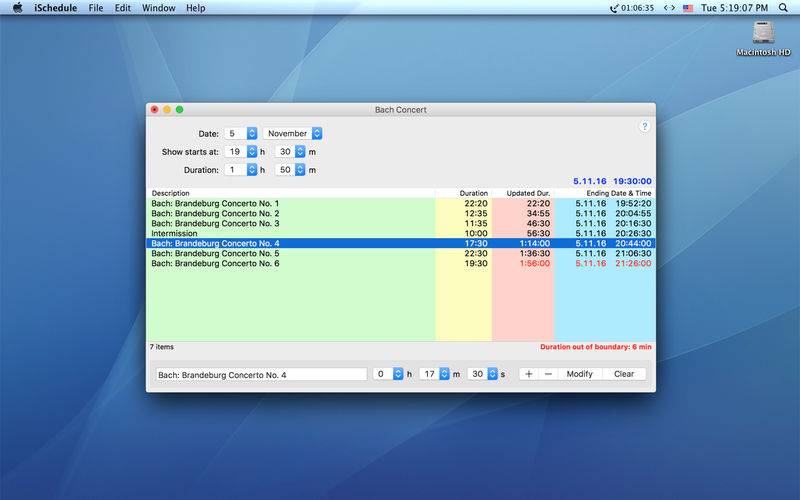800x500 pixels.
Task: Add item with the plus button
Action: click(529, 374)
